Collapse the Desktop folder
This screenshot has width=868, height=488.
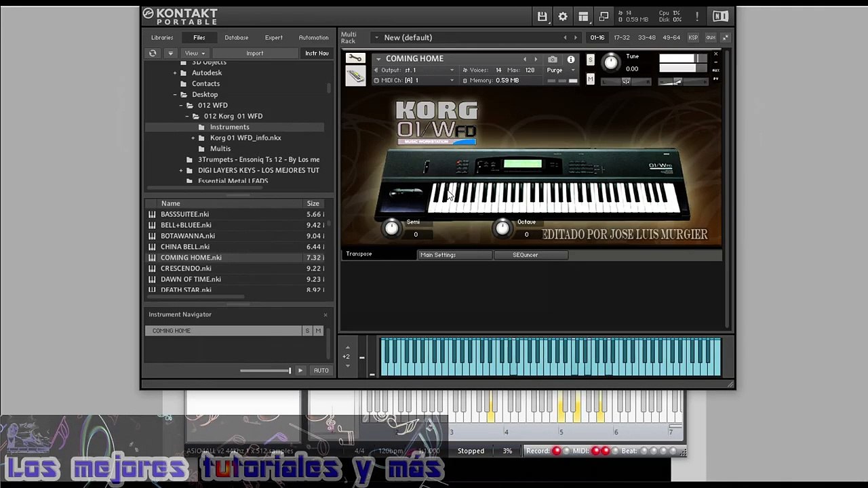[175, 95]
